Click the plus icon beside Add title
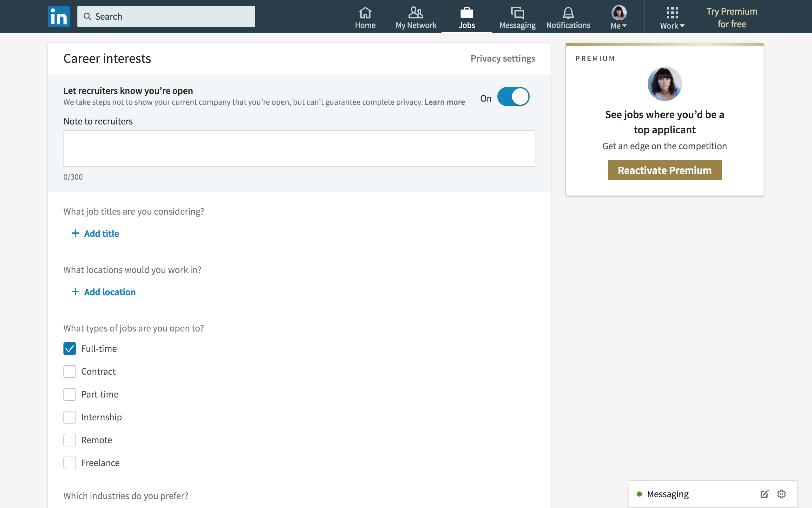 [75, 233]
